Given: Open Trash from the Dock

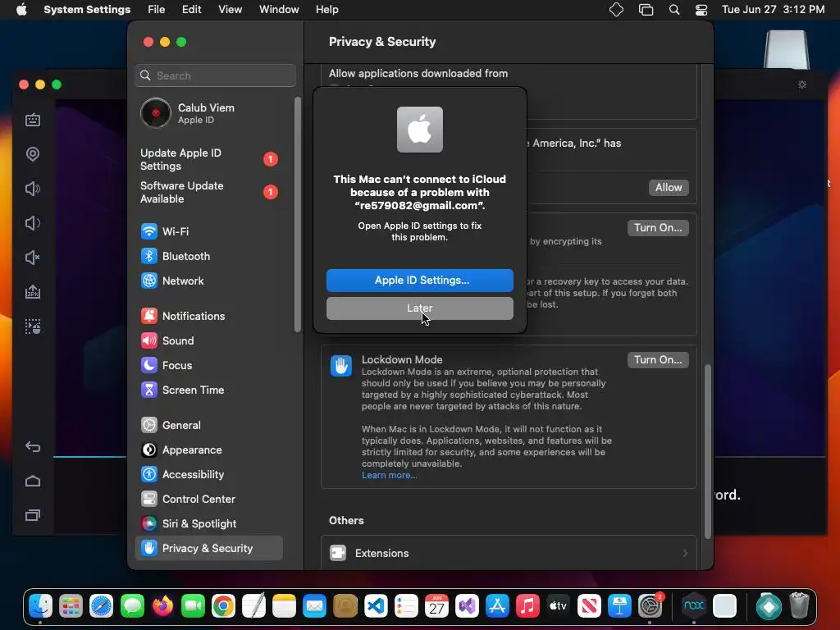Looking at the screenshot, I should (799, 606).
